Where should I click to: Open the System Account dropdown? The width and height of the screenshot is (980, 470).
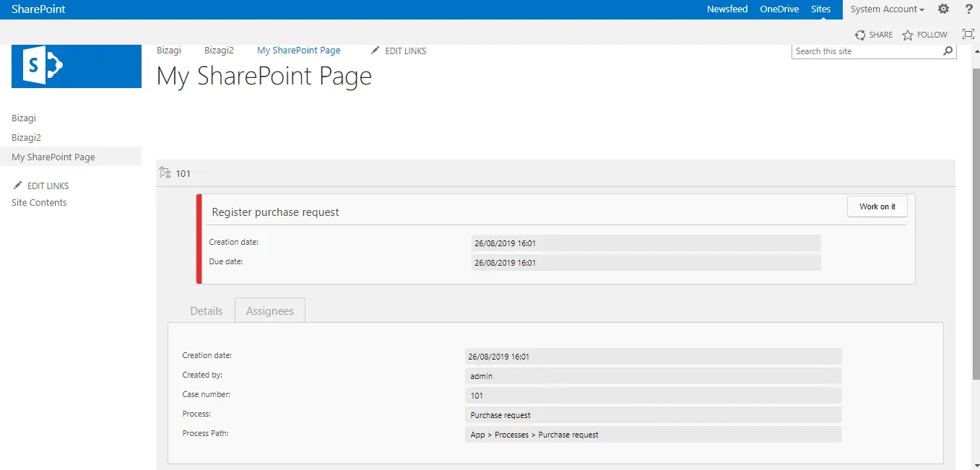tap(887, 9)
